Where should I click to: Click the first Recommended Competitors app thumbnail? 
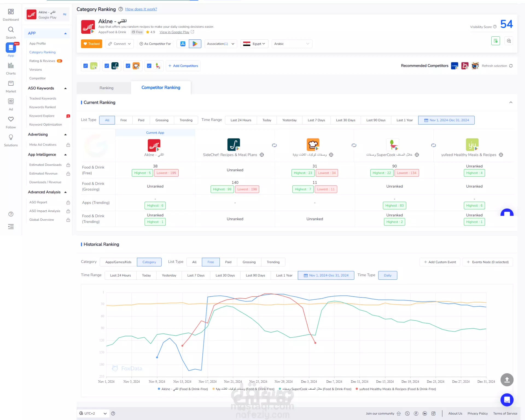click(x=454, y=66)
